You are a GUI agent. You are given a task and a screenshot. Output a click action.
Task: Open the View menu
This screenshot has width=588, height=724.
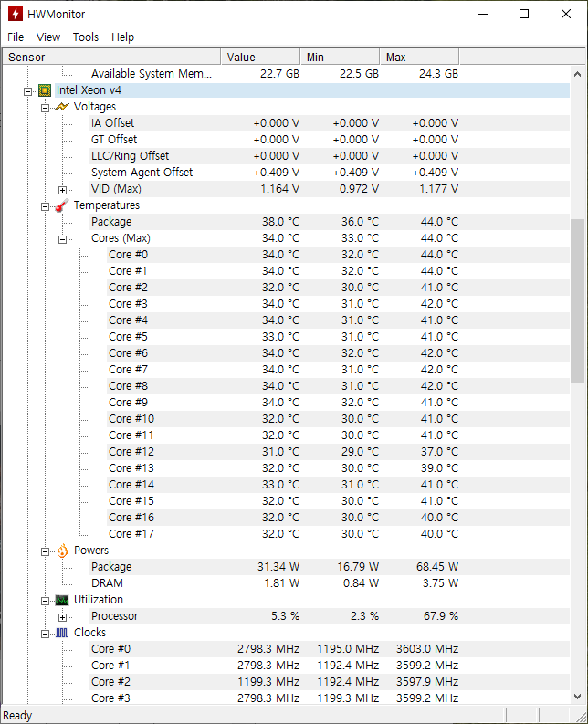point(48,37)
